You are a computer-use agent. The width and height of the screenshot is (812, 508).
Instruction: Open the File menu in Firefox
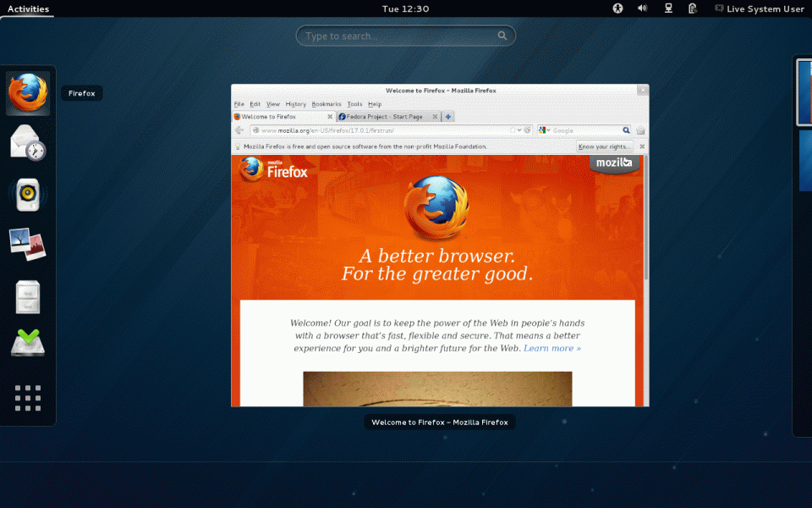tap(239, 104)
